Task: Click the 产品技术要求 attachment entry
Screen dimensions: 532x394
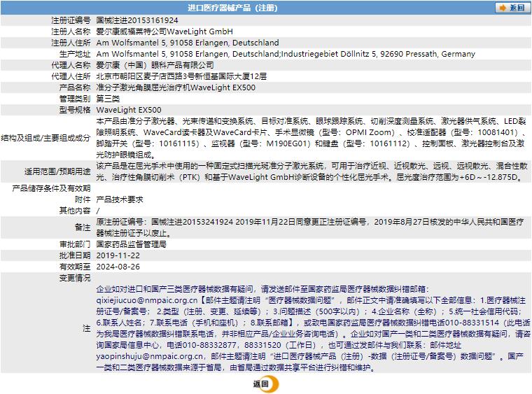Action: coord(120,199)
